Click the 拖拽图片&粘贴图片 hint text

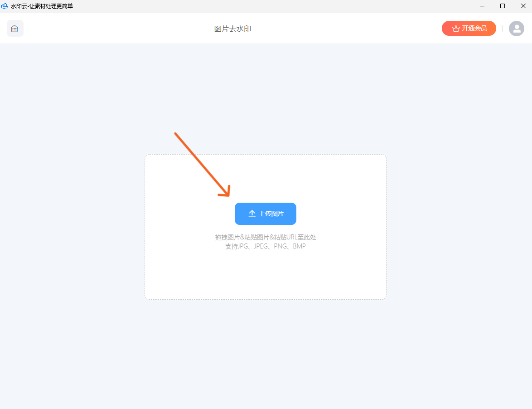click(265, 237)
